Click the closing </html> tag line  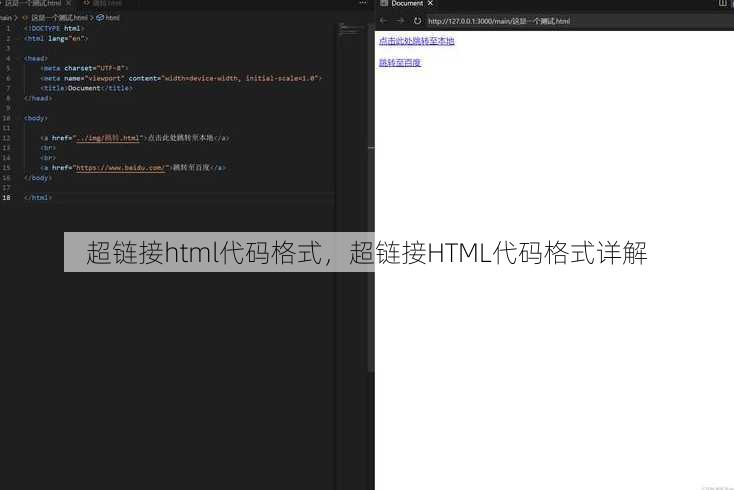point(37,197)
